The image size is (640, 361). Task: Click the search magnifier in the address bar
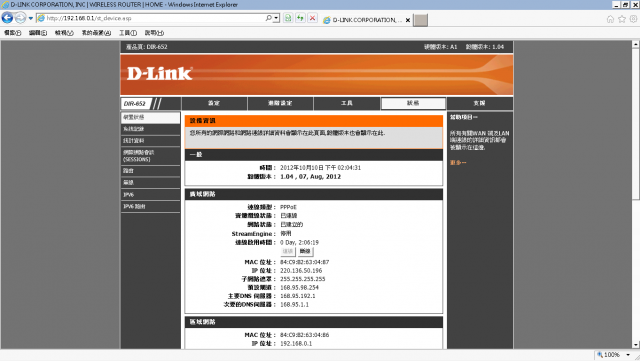click(x=268, y=18)
